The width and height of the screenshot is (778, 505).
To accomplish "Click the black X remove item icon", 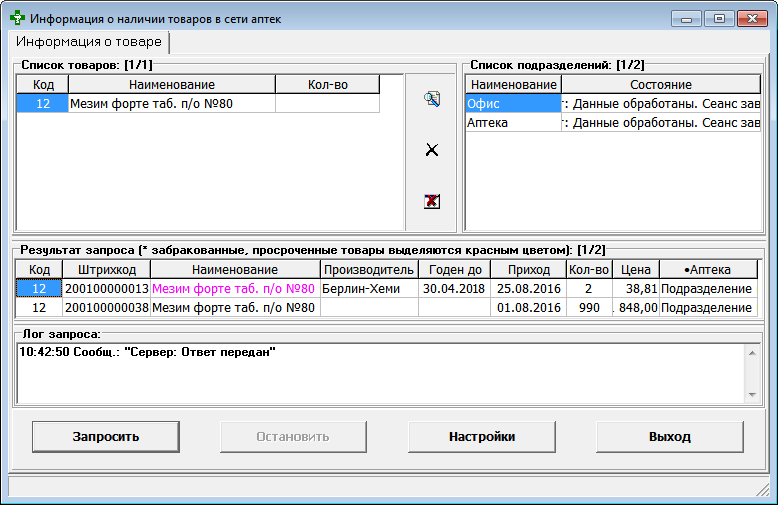I will [432, 150].
